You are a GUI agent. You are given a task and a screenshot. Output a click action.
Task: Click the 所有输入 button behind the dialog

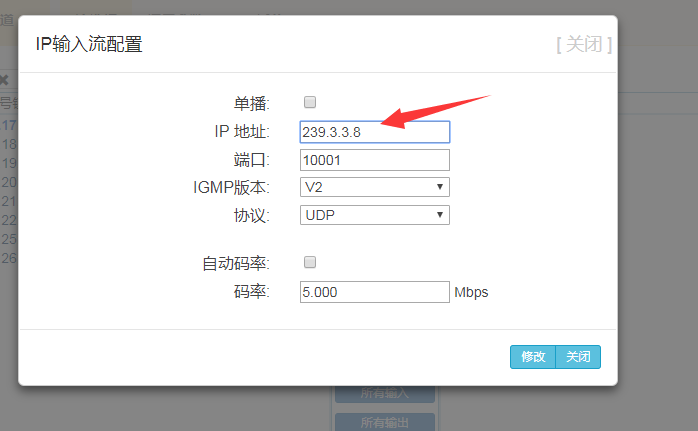coord(384,392)
